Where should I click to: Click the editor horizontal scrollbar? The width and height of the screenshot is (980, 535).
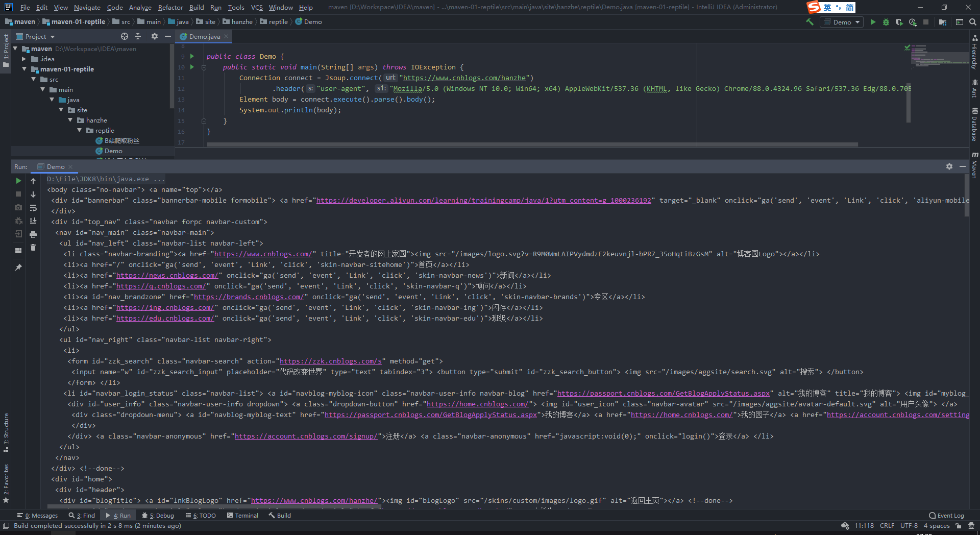tap(532, 144)
